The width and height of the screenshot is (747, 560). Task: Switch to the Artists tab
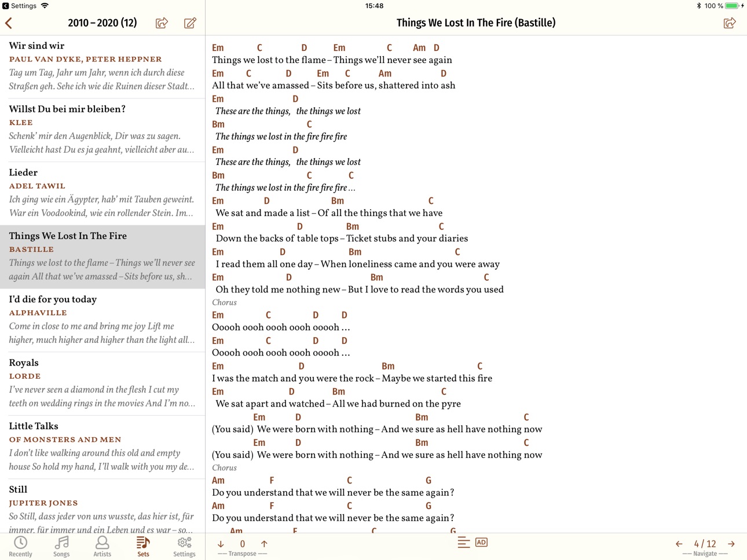point(102,546)
